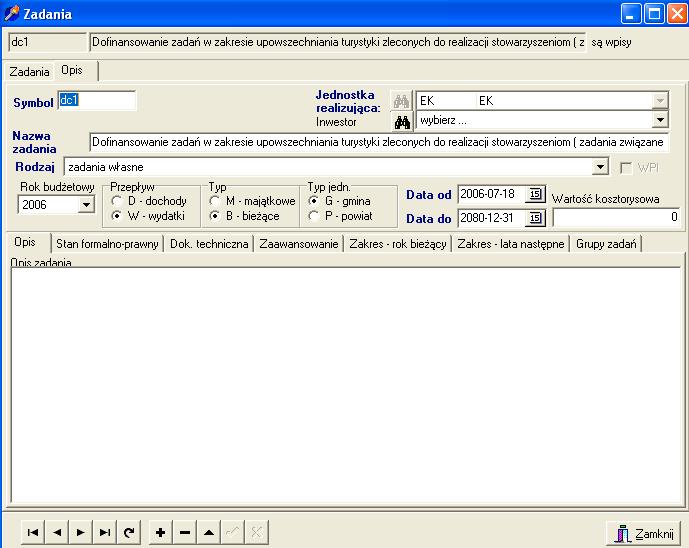
Task: Click Data od date field
Action: (x=491, y=194)
